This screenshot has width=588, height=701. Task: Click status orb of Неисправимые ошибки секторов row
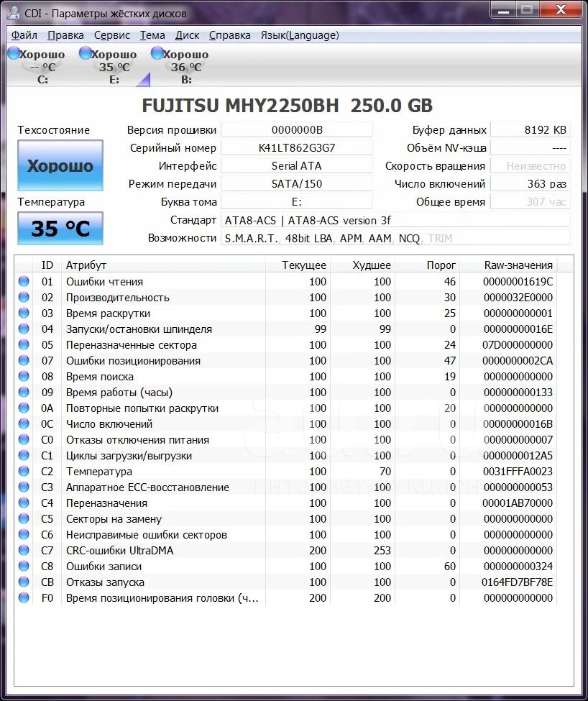coord(24,534)
